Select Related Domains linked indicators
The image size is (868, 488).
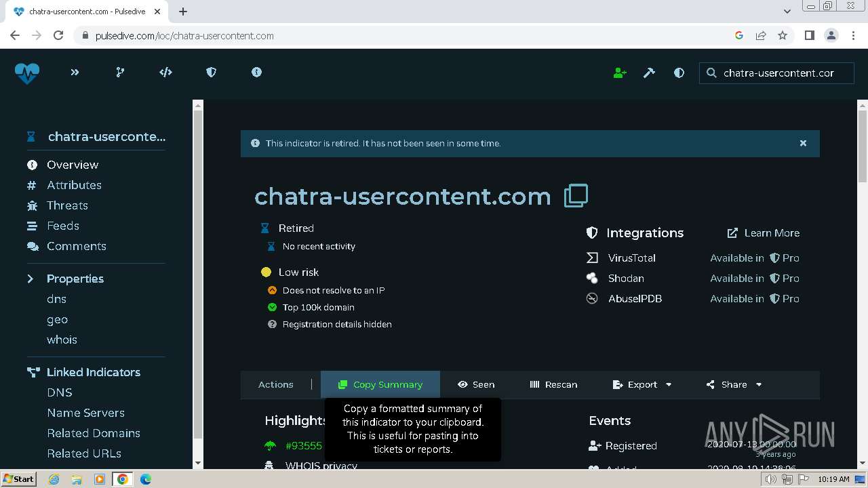point(94,433)
